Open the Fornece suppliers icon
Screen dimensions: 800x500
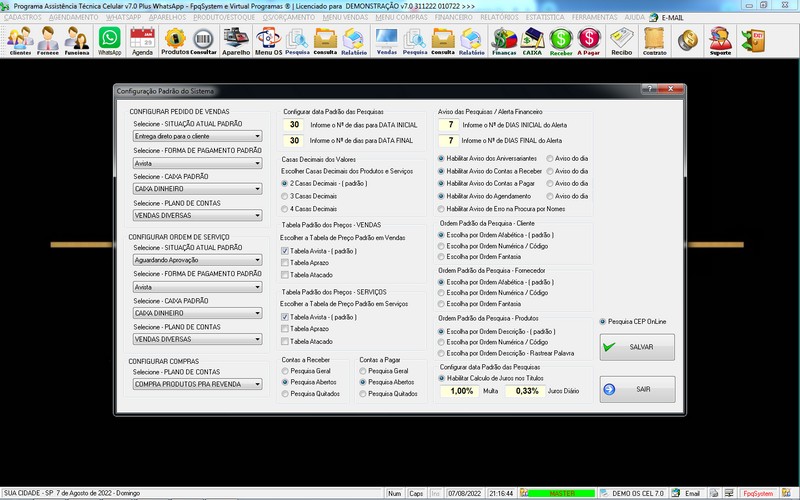48,41
